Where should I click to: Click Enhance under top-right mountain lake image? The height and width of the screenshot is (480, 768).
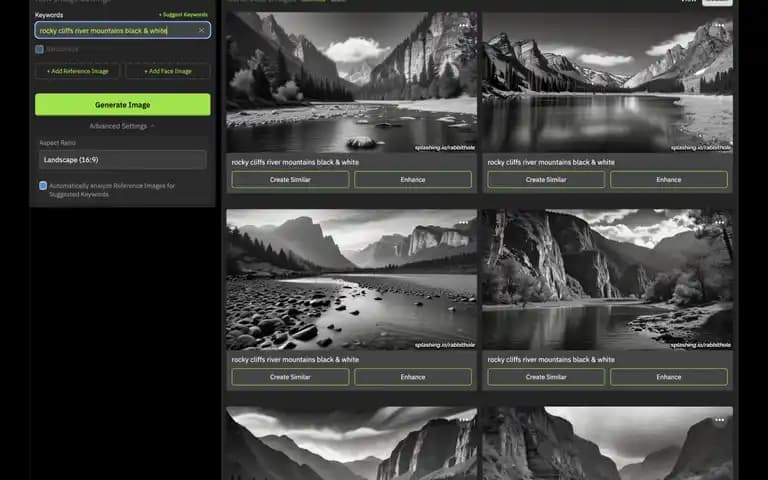669,180
